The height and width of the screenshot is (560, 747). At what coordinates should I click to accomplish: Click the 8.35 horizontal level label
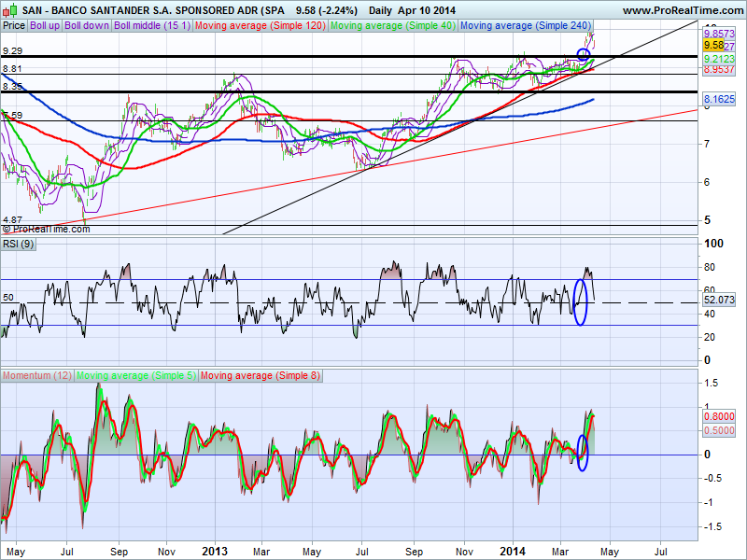pyautogui.click(x=12, y=86)
